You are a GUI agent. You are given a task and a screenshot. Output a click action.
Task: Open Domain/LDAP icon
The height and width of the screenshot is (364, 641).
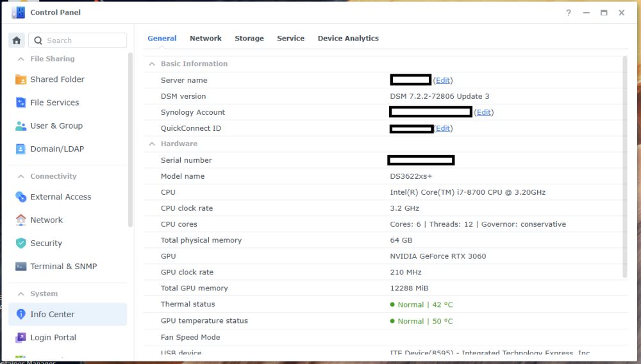point(21,149)
